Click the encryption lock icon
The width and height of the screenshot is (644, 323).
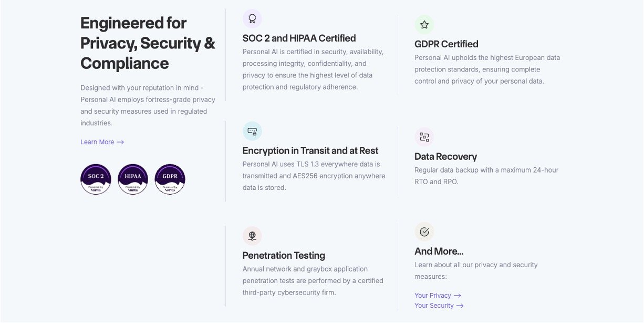click(x=252, y=132)
